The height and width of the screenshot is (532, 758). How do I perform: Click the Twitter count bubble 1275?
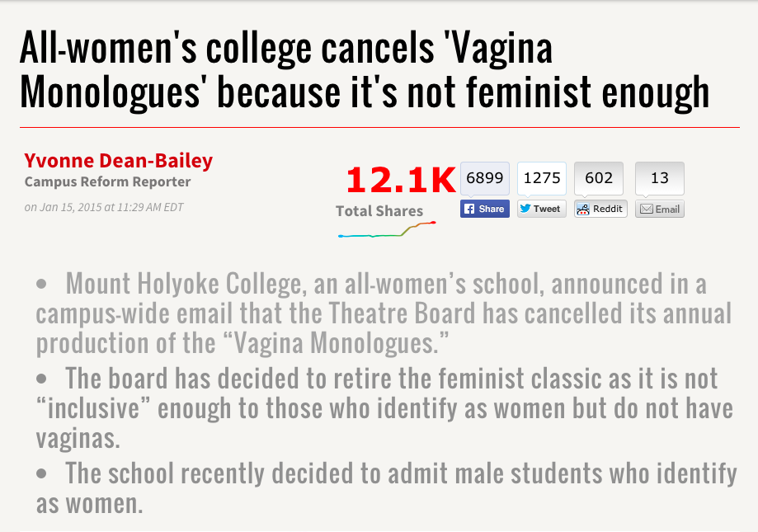coord(541,178)
